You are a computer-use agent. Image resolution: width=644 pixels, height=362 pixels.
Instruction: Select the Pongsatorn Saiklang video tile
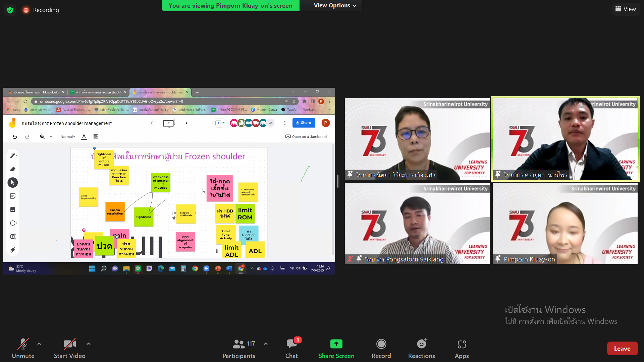click(x=417, y=224)
